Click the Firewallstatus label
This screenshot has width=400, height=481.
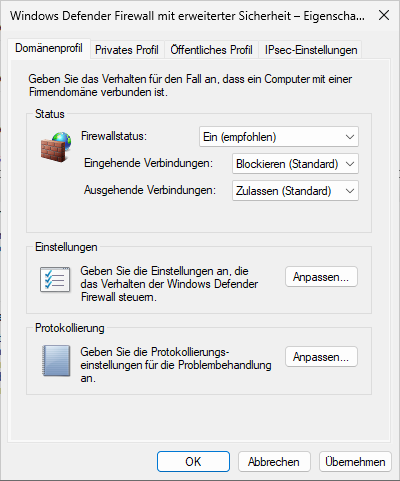[114, 136]
